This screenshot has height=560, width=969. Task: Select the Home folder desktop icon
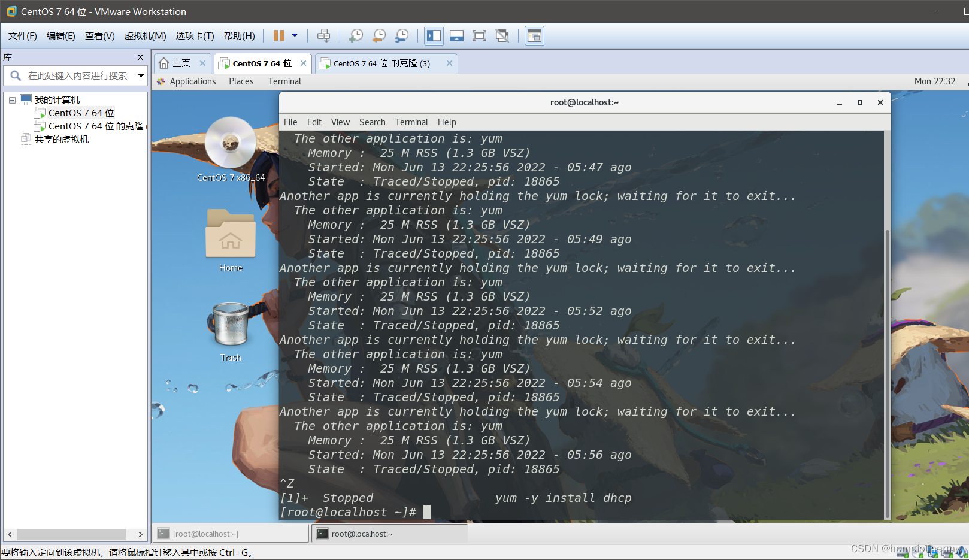[x=231, y=241]
